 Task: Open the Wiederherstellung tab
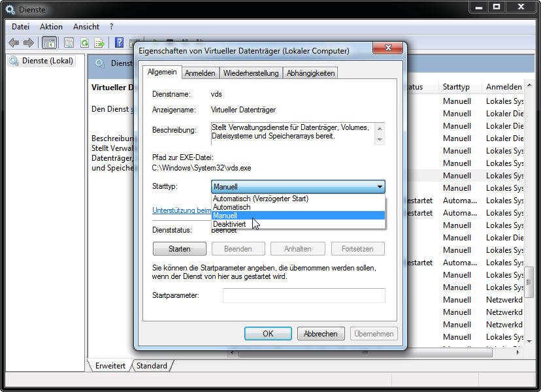coord(250,73)
